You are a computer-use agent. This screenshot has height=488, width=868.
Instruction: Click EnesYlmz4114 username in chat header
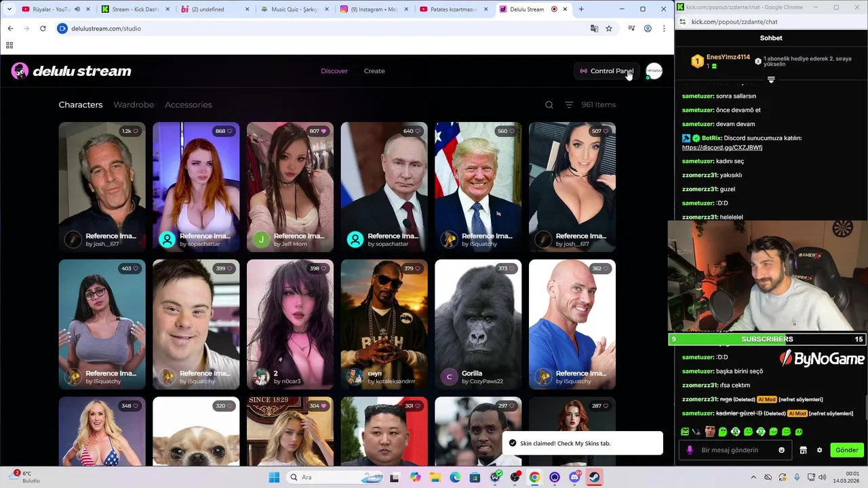click(x=728, y=58)
